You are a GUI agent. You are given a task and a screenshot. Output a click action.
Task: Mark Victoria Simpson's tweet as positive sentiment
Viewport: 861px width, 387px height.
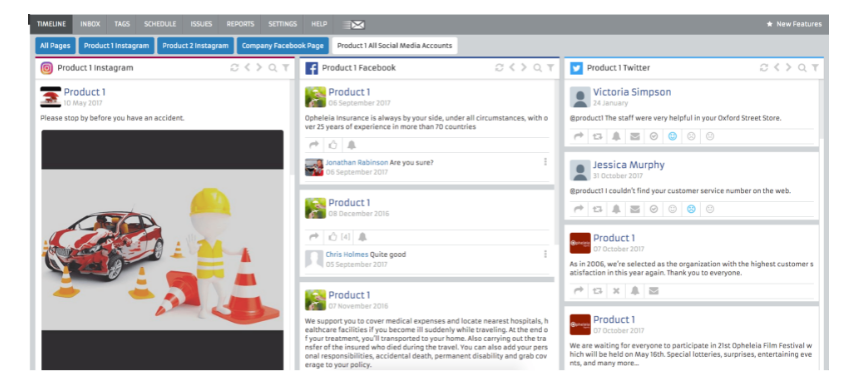pyautogui.click(x=673, y=136)
